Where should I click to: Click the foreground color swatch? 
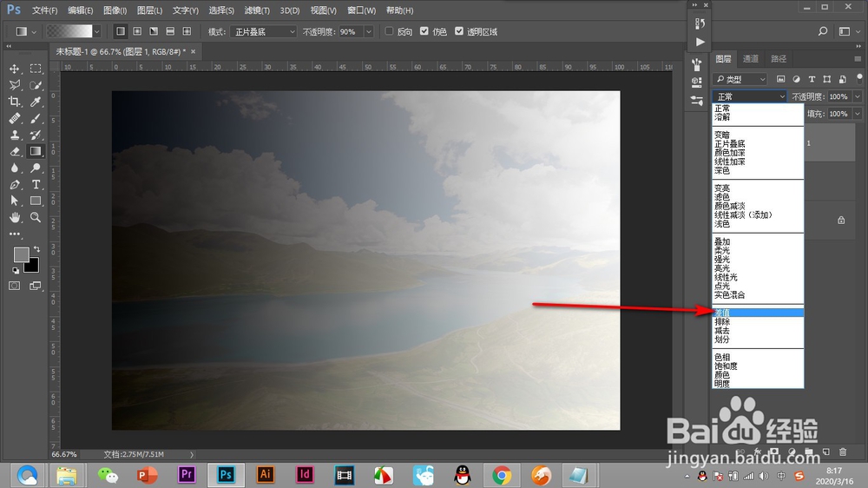coord(21,254)
